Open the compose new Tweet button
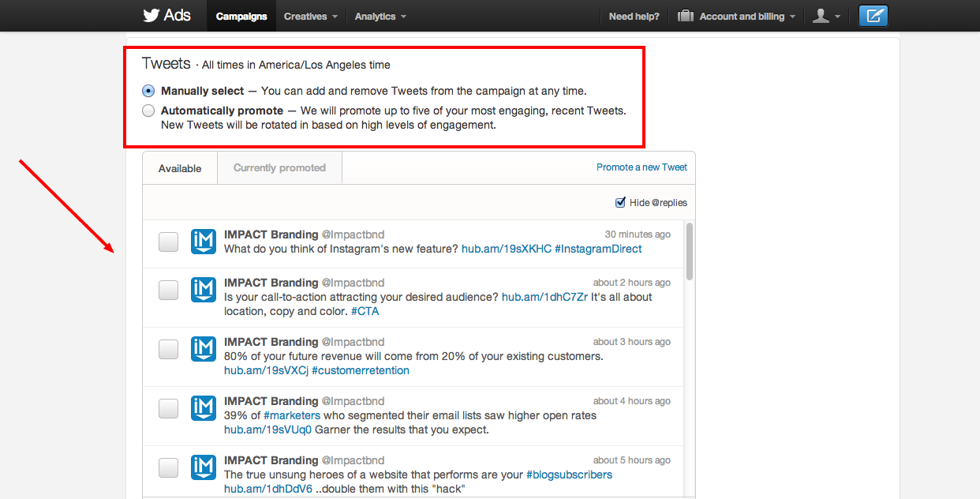 (873, 16)
